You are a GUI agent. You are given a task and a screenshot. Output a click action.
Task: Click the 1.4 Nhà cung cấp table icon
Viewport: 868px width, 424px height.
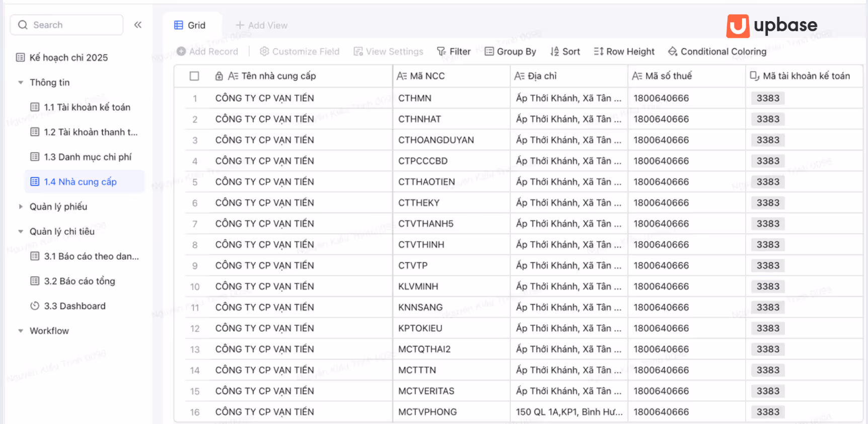pos(35,181)
